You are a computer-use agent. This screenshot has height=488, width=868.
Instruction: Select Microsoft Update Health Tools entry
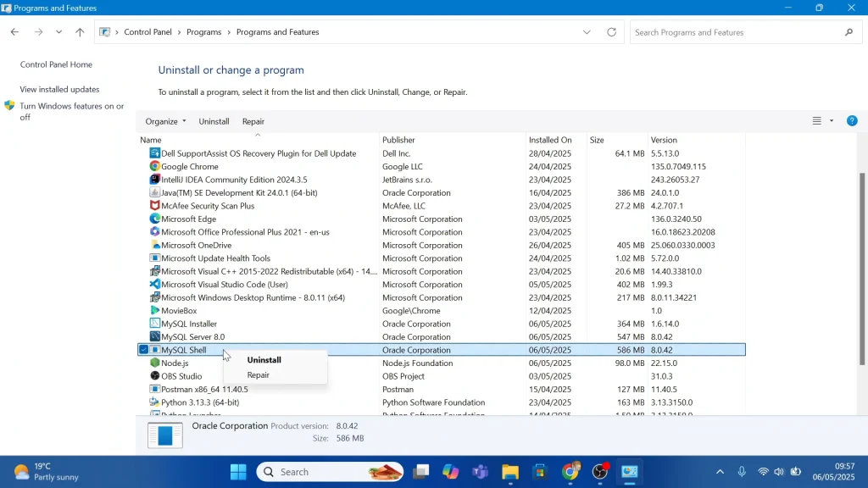(441, 258)
